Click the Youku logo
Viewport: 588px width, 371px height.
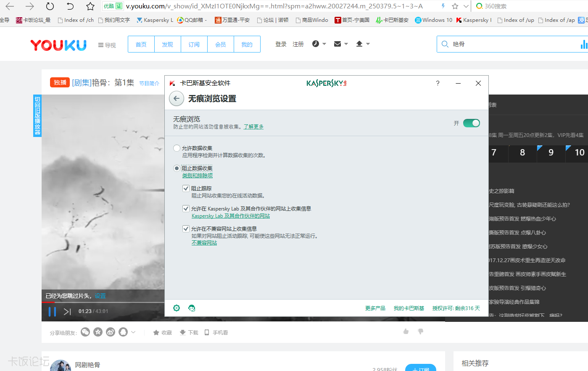(58, 45)
